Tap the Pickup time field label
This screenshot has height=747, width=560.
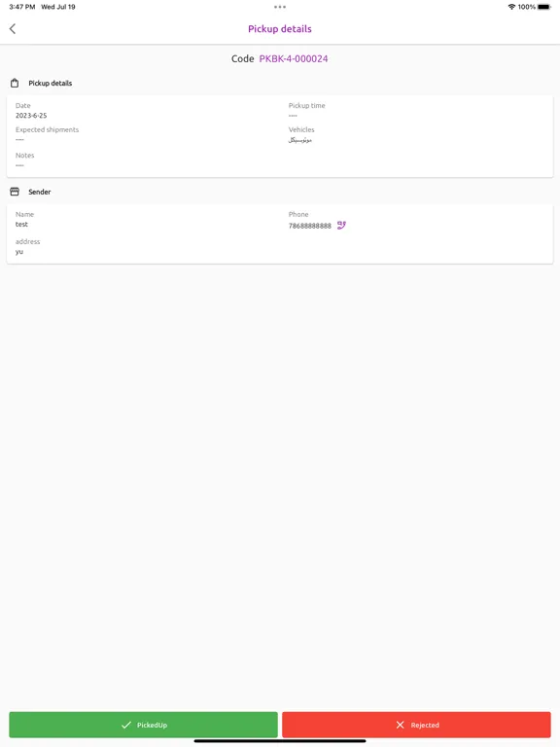click(306, 105)
